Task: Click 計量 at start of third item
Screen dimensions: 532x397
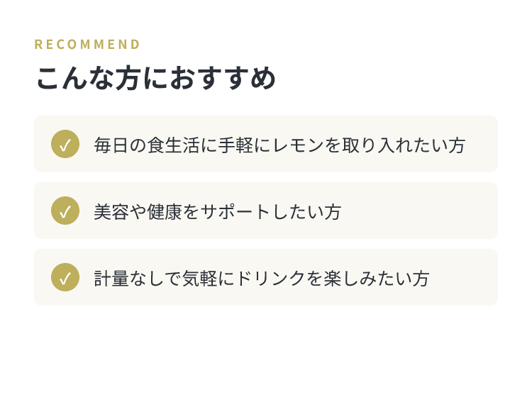Action: point(111,279)
